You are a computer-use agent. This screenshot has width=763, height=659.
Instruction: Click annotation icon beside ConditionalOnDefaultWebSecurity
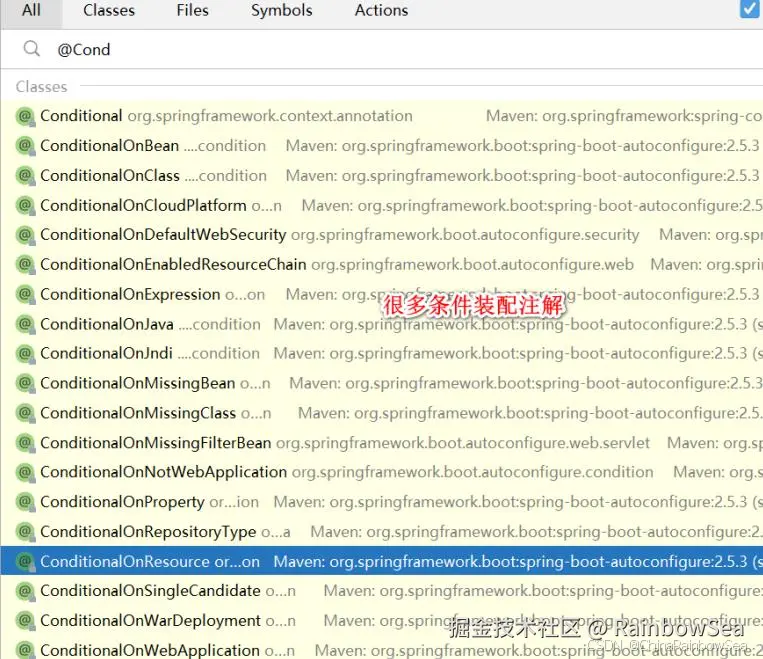[25, 235]
